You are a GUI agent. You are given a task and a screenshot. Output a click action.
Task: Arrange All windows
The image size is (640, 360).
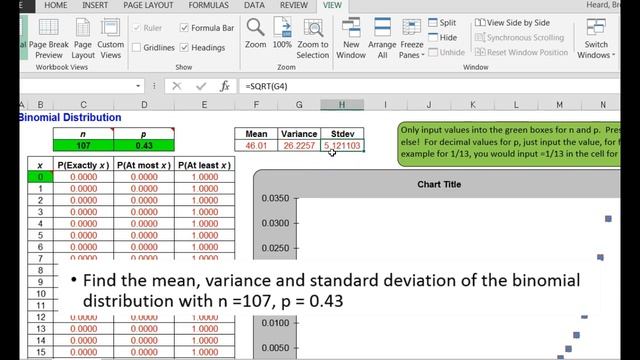coord(382,39)
